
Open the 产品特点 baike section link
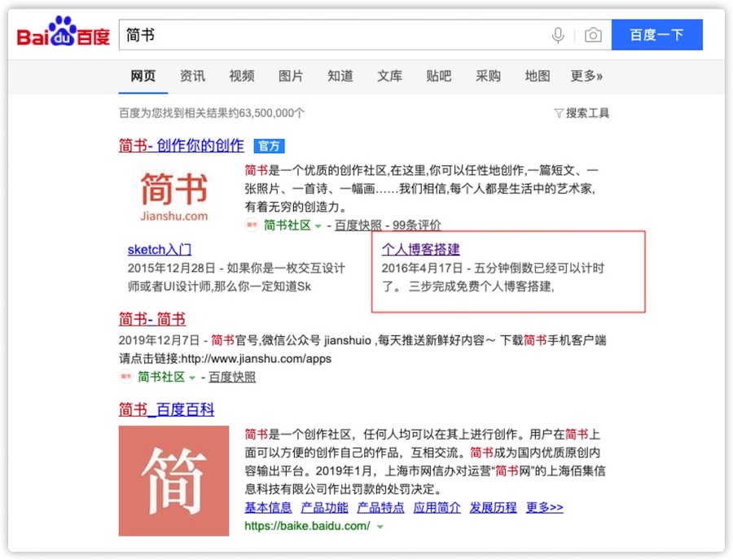(x=380, y=507)
